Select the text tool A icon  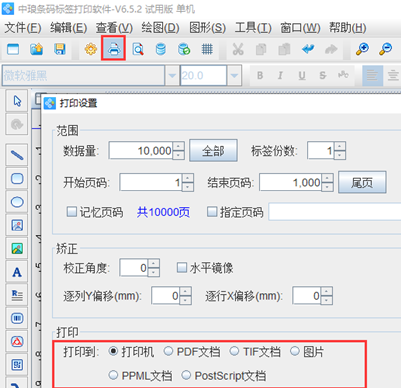[17, 272]
